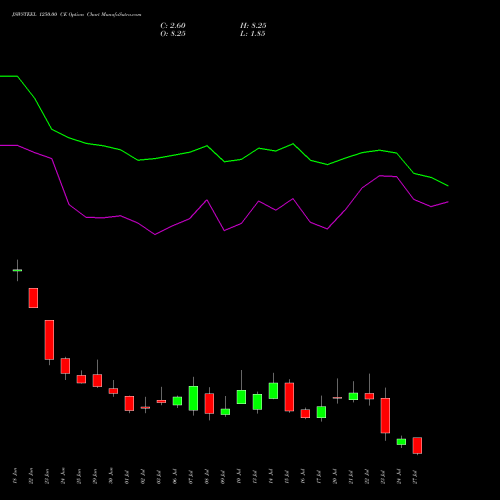Click the 27 Jul date axis label
Screen dimensions: 500x500
coord(415,476)
